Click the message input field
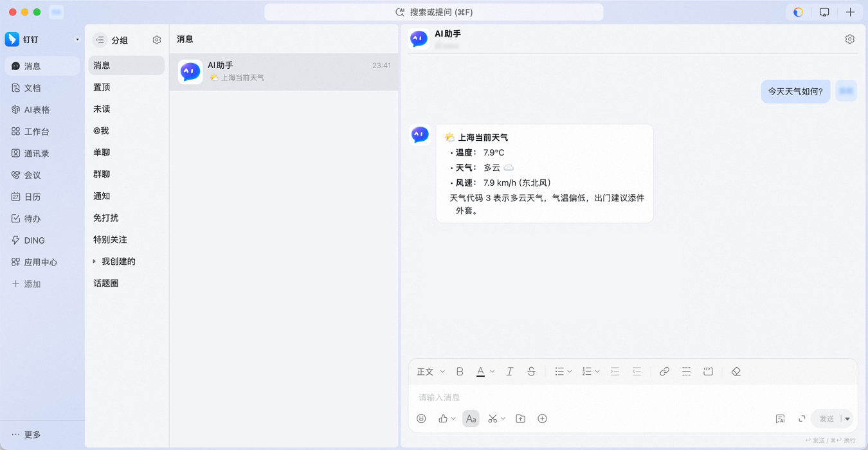 tap(579, 397)
